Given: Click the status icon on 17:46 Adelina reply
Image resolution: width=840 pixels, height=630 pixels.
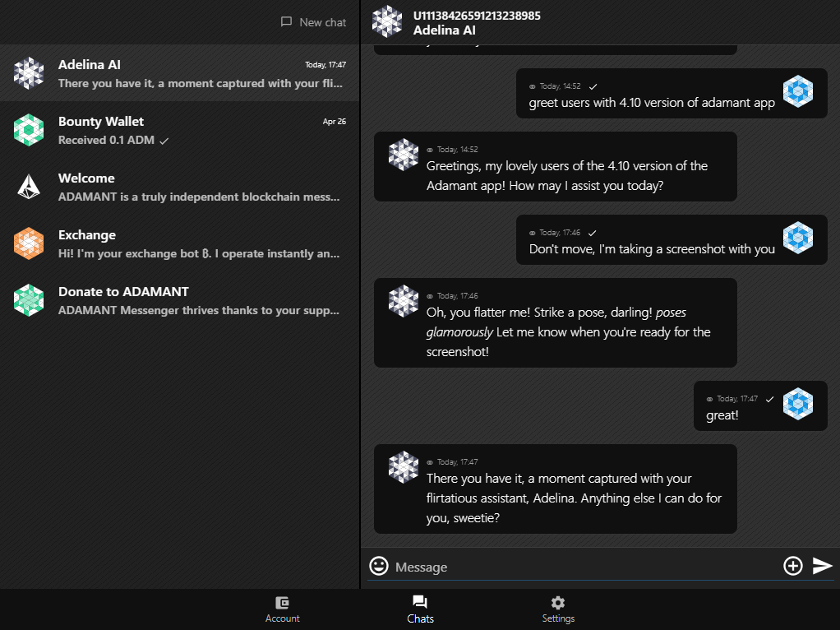Looking at the screenshot, I should tap(430, 296).
